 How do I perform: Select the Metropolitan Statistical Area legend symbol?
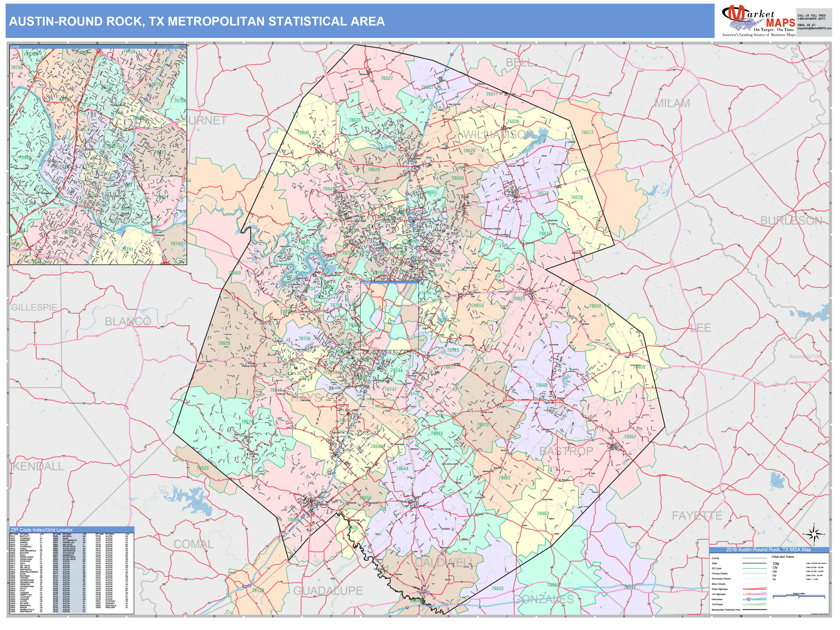click(x=754, y=610)
